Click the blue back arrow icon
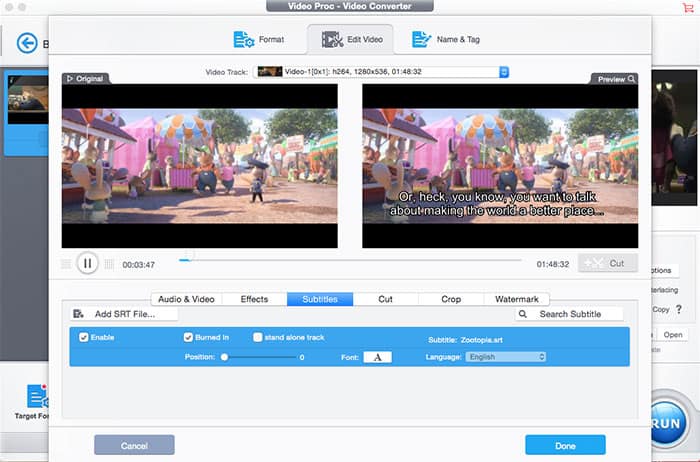Image resolution: width=700 pixels, height=462 pixels. coord(27,43)
